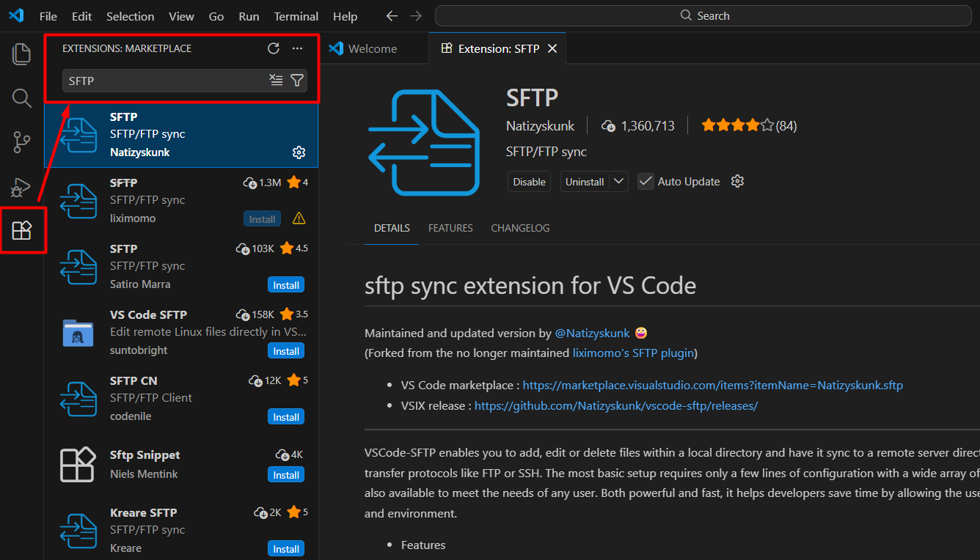Open the GitHub VSIX releases link

[x=615, y=405]
